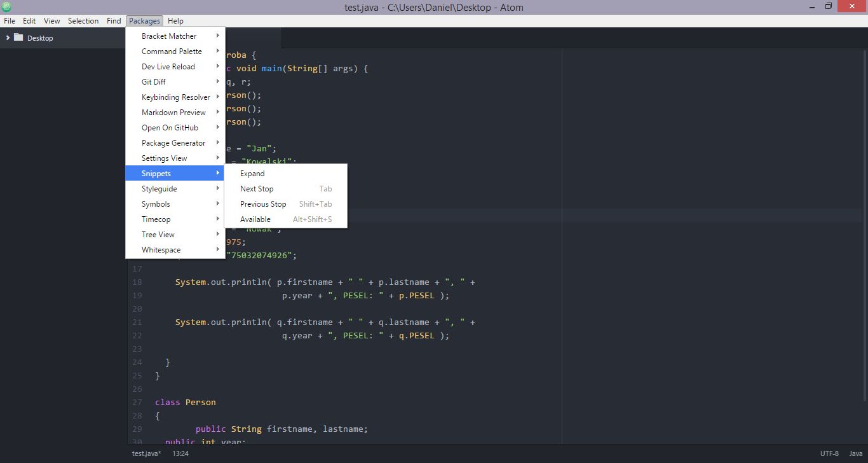Click Java grammar selector in status bar

coord(856,453)
